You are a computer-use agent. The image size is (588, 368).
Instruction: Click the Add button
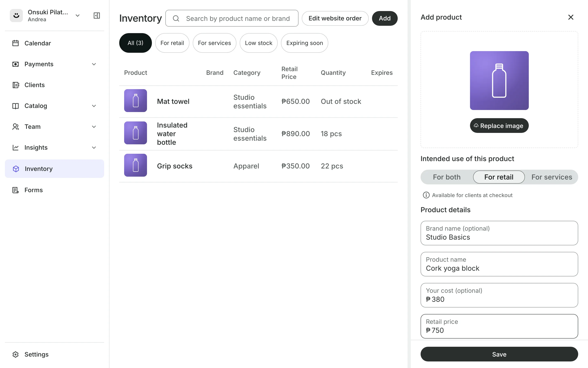pos(385,18)
